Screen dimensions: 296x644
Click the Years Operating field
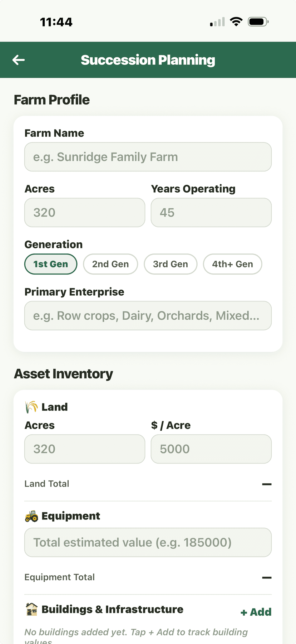pos(211,212)
